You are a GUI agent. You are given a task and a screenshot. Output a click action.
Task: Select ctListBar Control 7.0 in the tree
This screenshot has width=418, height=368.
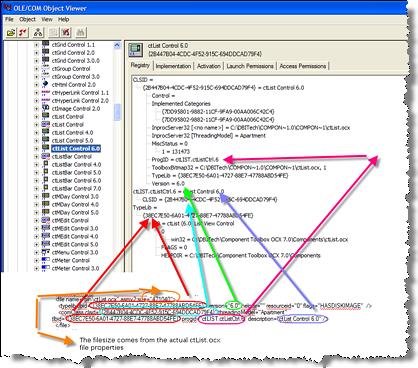tap(76, 189)
